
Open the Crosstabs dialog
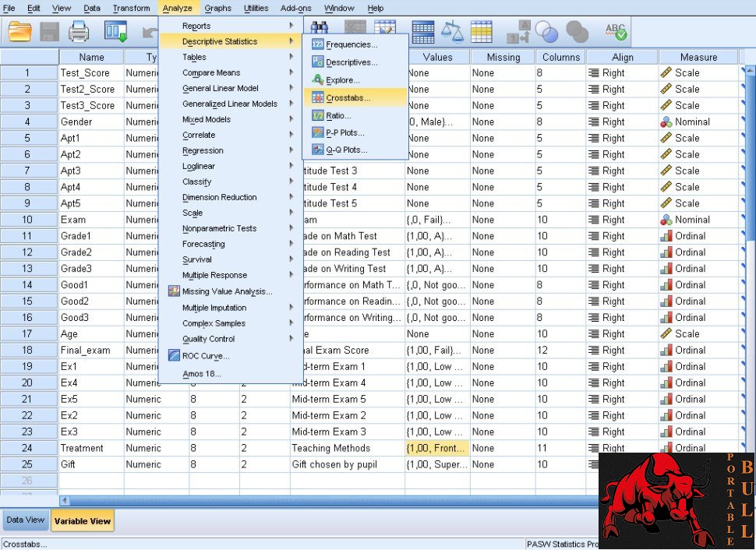pyautogui.click(x=351, y=97)
